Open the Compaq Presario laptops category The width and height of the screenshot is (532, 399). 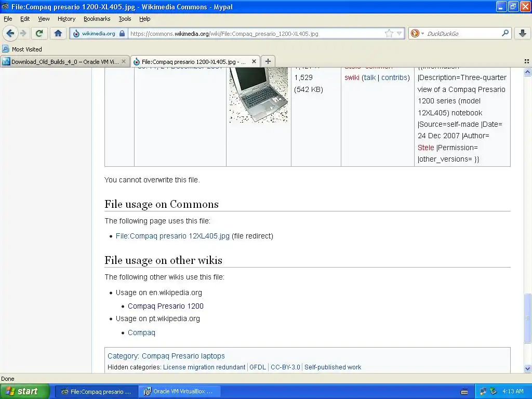tap(183, 356)
